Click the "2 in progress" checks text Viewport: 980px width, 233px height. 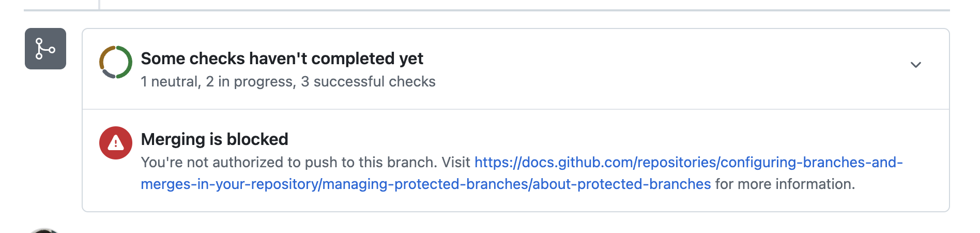tap(250, 82)
